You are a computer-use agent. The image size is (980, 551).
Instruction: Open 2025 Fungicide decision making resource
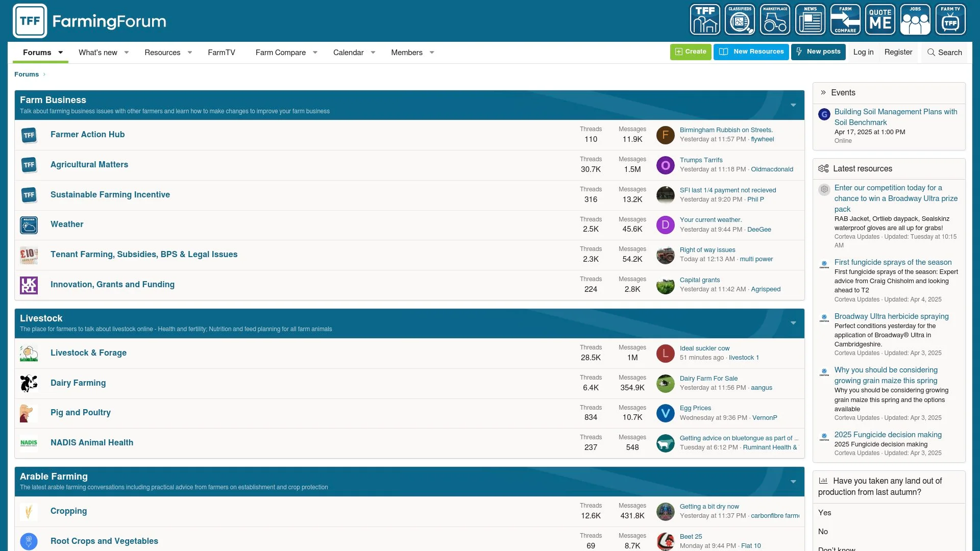tap(888, 435)
